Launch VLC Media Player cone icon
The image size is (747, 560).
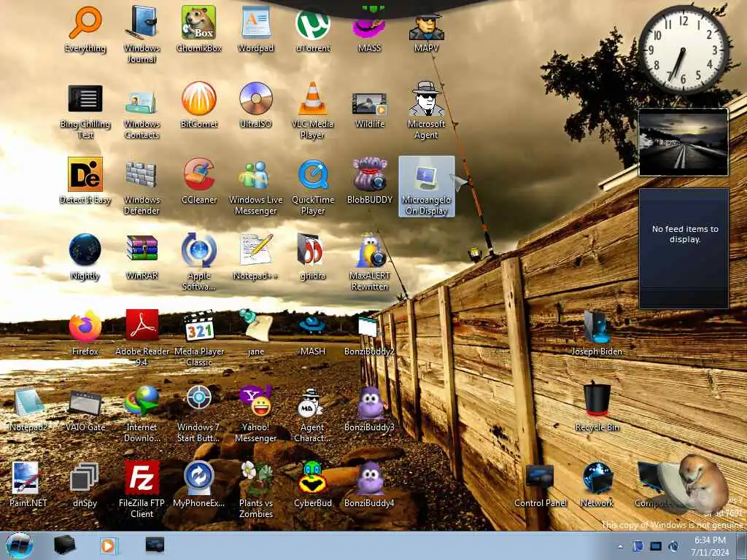coord(312,111)
